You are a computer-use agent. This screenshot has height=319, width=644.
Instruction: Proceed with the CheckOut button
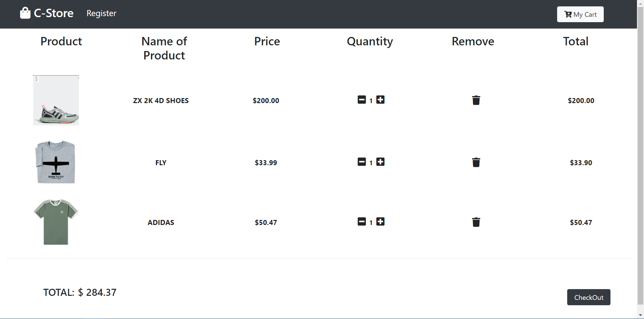pyautogui.click(x=589, y=297)
